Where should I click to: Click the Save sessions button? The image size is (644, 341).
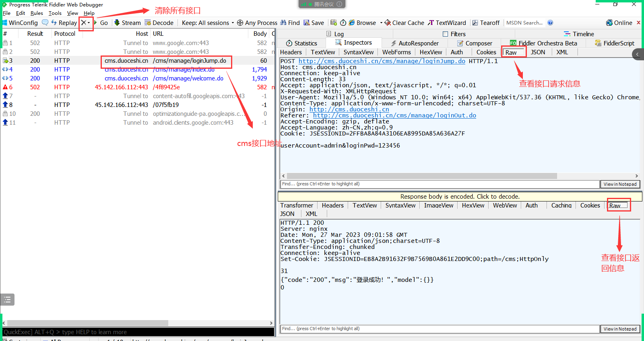pyautogui.click(x=314, y=23)
